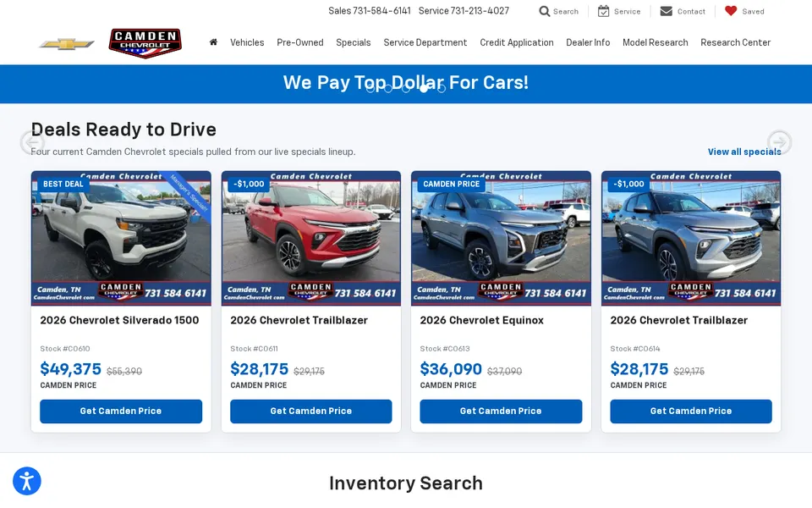Click the Chevrolet bowtie logo
The width and height of the screenshot is (812, 508).
(67, 44)
